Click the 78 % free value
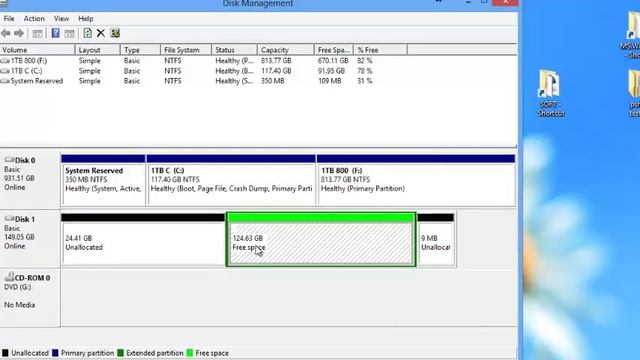Viewport: 640px width, 360px height. pyautogui.click(x=365, y=71)
